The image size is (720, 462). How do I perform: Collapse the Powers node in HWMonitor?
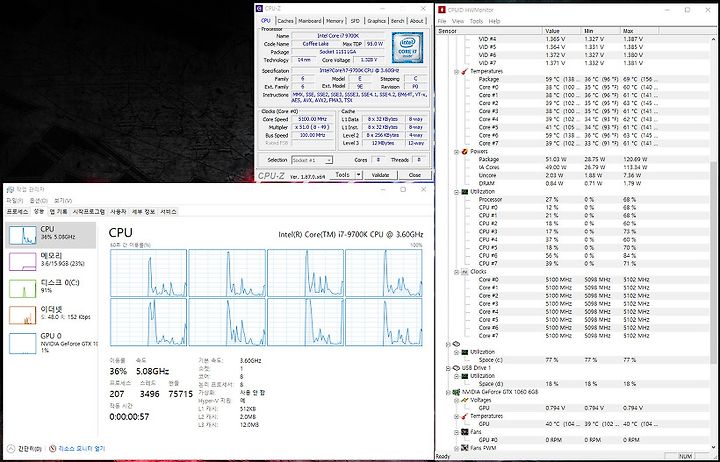(x=456, y=152)
